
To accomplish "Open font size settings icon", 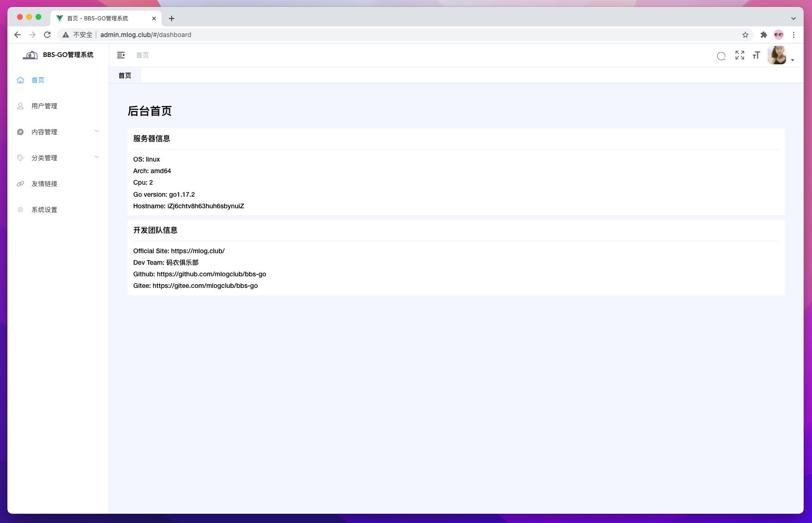I will click(x=756, y=55).
